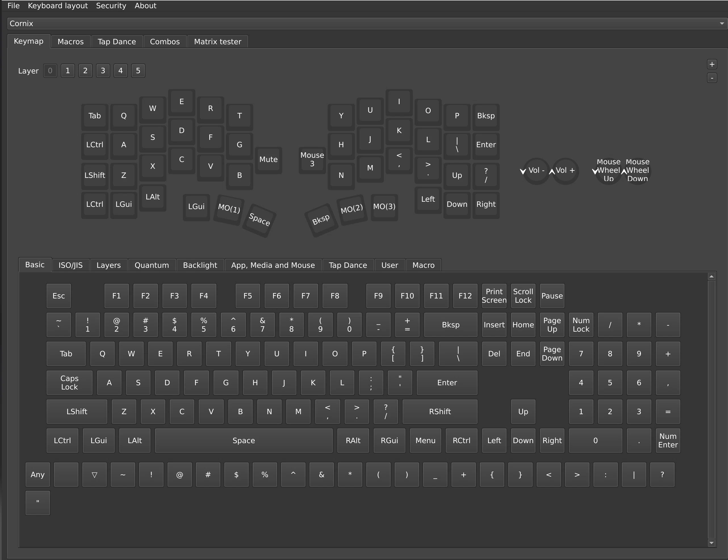The image size is (728, 560).
Task: Select the Mouse Wheel Down encoder action
Action: point(638,171)
